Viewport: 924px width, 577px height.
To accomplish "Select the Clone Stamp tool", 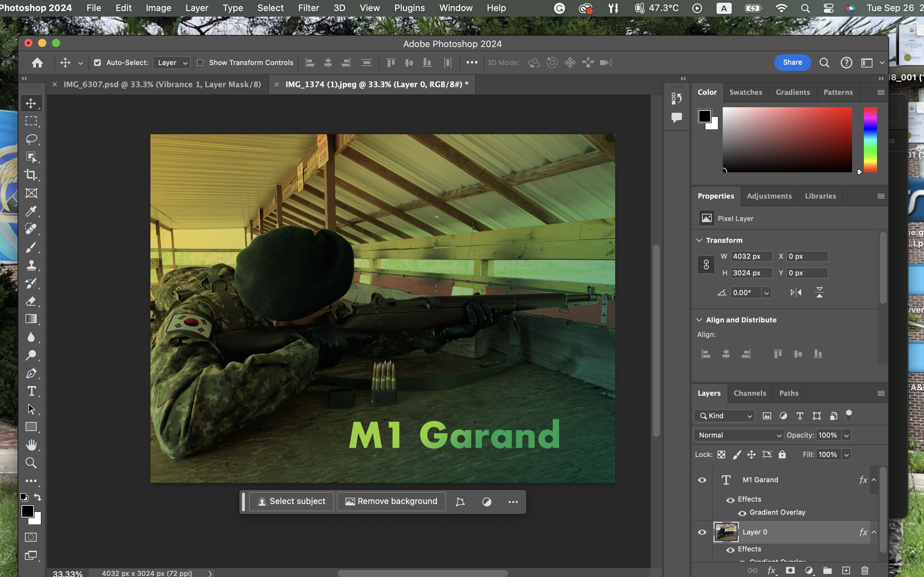I will coord(31,265).
